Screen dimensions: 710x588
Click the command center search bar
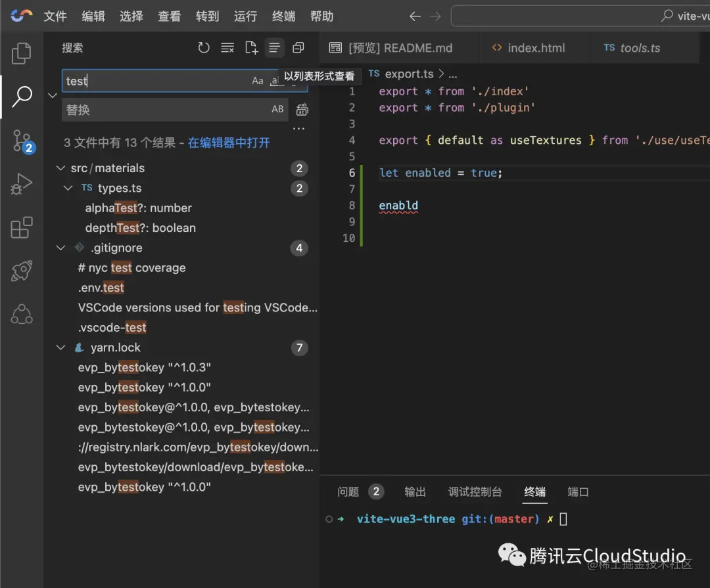(x=580, y=16)
